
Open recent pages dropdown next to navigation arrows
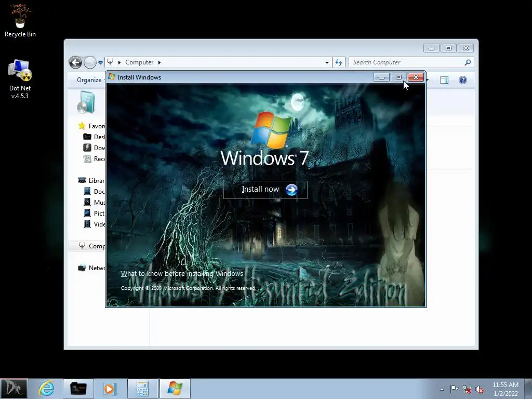pos(100,63)
